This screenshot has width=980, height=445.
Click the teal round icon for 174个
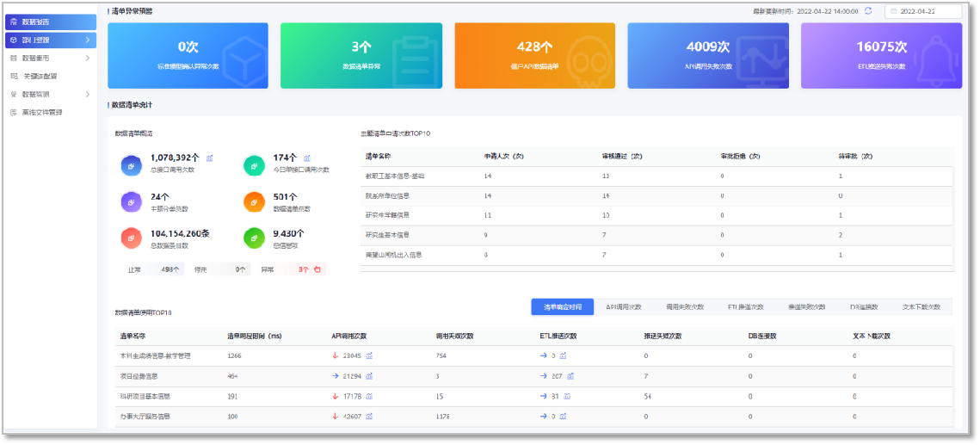[x=254, y=165]
